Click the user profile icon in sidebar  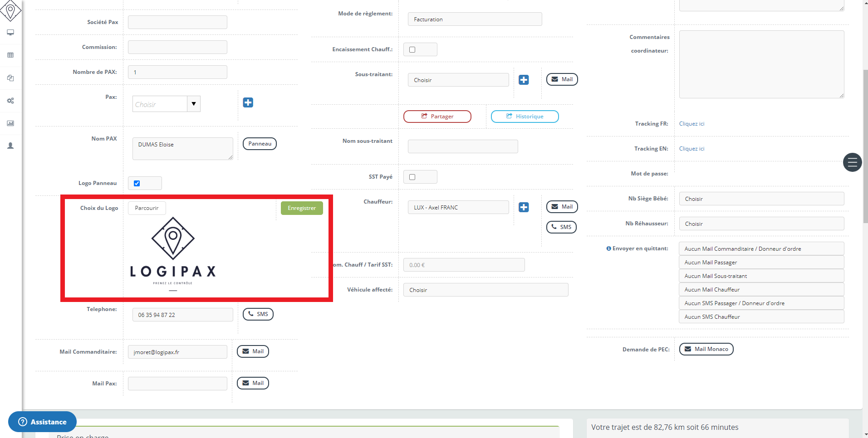pos(10,146)
